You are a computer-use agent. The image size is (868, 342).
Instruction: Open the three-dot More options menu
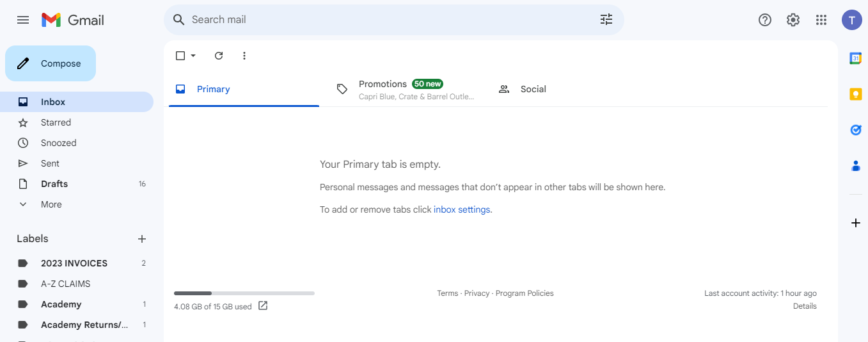pyautogui.click(x=244, y=56)
